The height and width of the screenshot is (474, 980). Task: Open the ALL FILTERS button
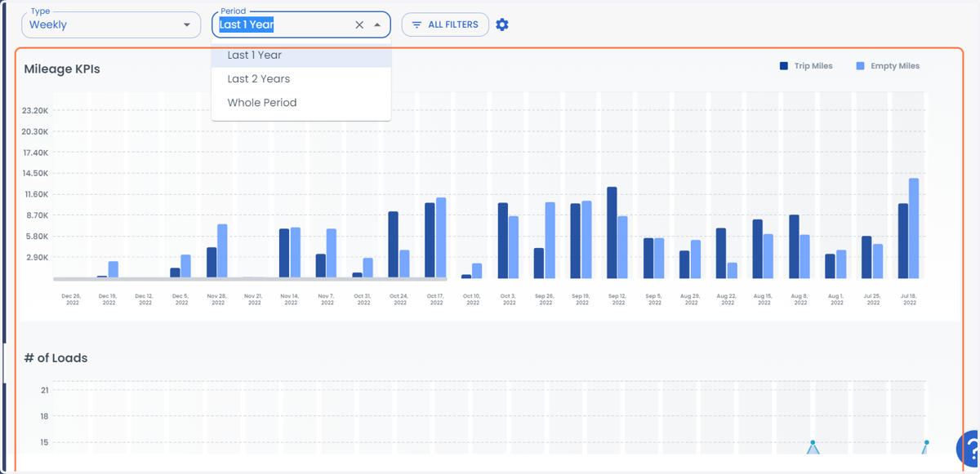[445, 24]
